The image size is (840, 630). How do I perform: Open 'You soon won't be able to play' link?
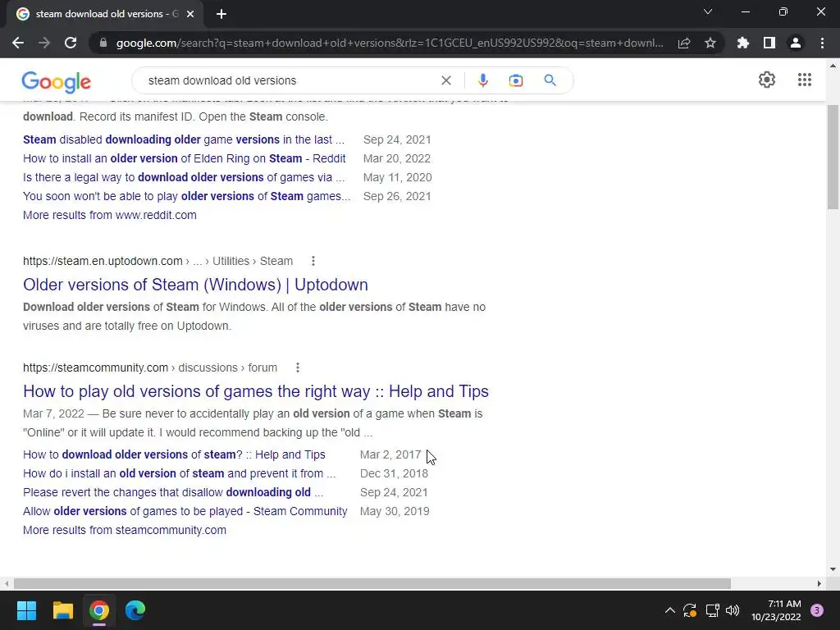pos(186,196)
